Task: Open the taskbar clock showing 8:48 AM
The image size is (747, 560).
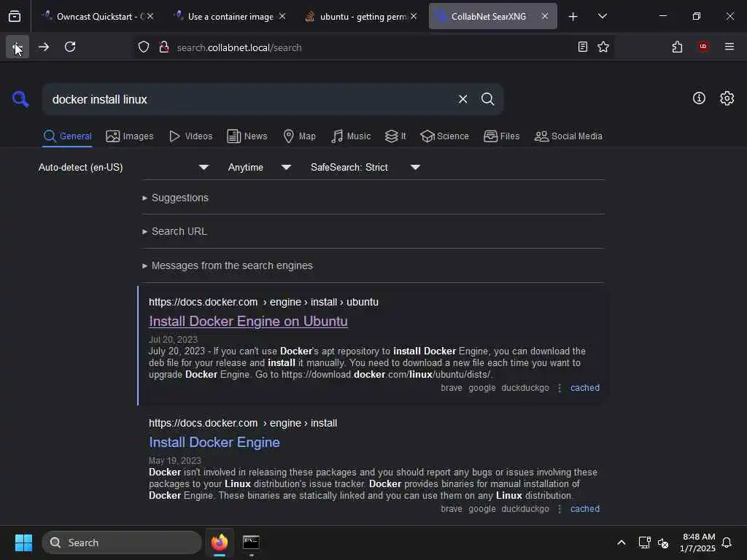Action: (x=698, y=542)
